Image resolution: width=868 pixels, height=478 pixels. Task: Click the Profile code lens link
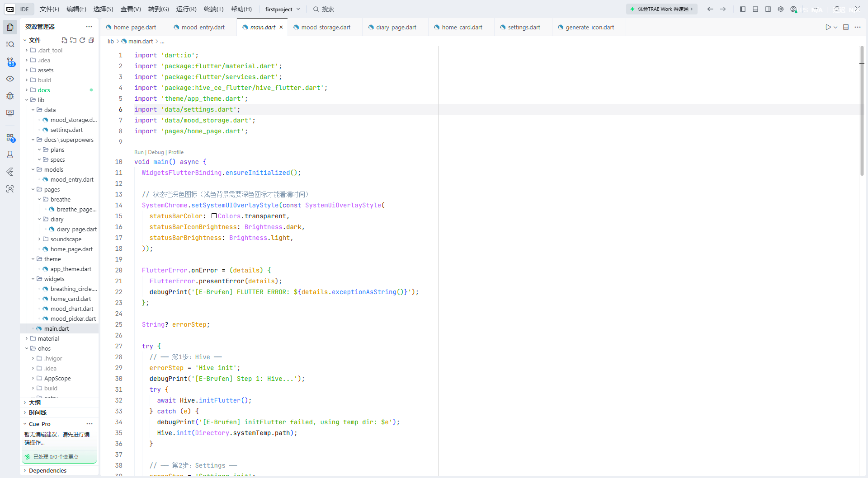(176, 152)
